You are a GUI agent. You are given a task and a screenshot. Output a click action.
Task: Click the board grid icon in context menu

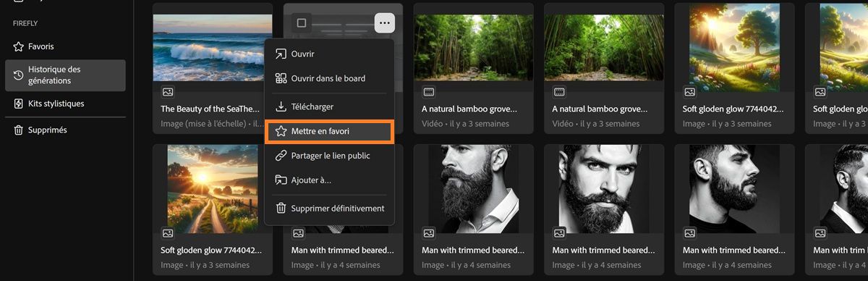click(x=281, y=78)
